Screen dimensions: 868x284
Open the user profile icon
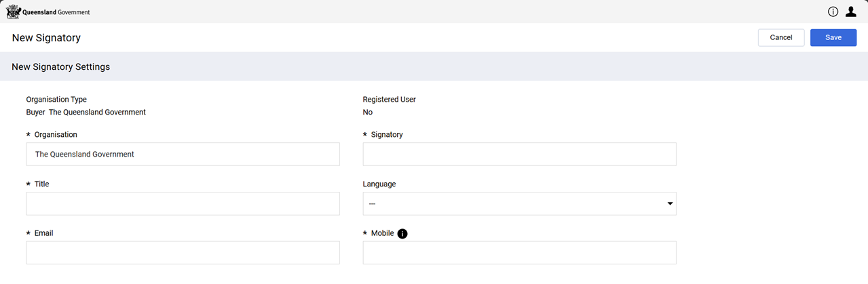click(850, 12)
